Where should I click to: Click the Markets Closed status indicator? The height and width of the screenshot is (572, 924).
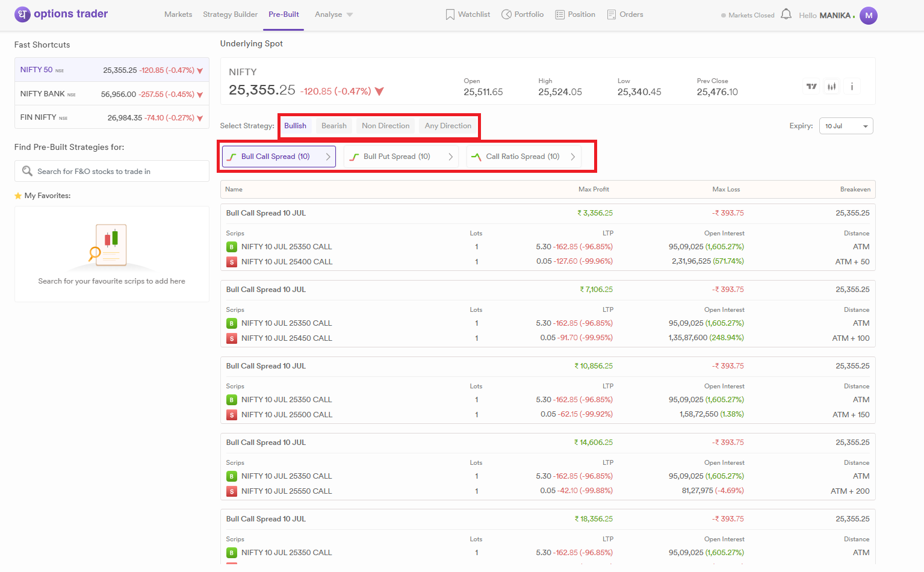point(748,16)
